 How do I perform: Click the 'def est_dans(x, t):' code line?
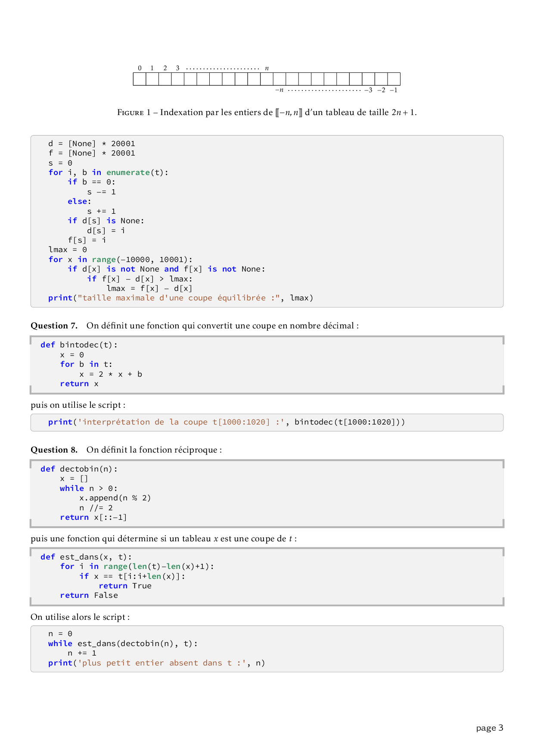pos(86,557)
